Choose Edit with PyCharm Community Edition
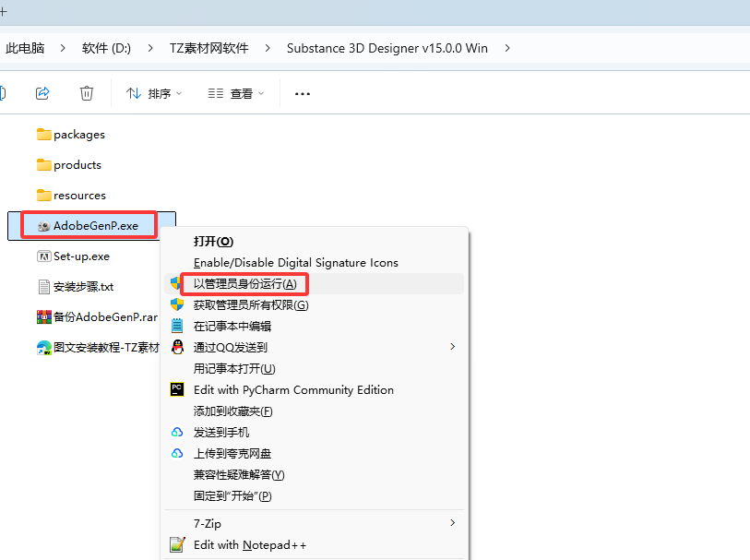Screen dimensions: 750x560 314,389
